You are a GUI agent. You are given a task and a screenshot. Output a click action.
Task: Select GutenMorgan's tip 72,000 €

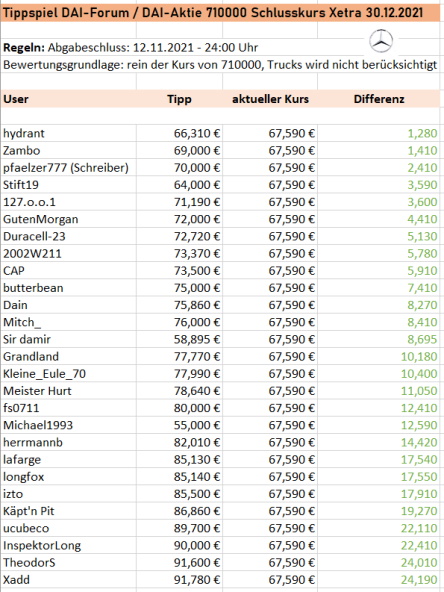tap(197, 219)
